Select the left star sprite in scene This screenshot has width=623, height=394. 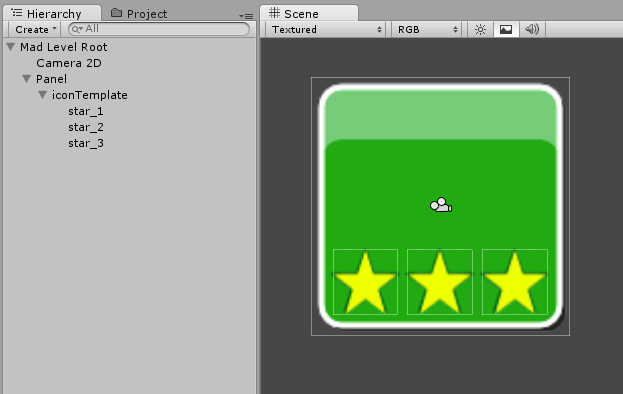click(365, 282)
